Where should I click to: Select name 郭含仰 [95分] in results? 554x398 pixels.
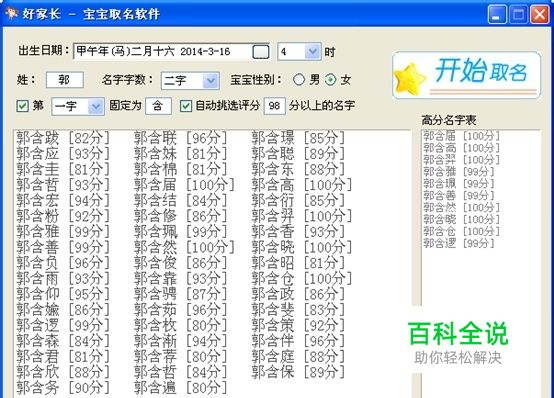63,294
